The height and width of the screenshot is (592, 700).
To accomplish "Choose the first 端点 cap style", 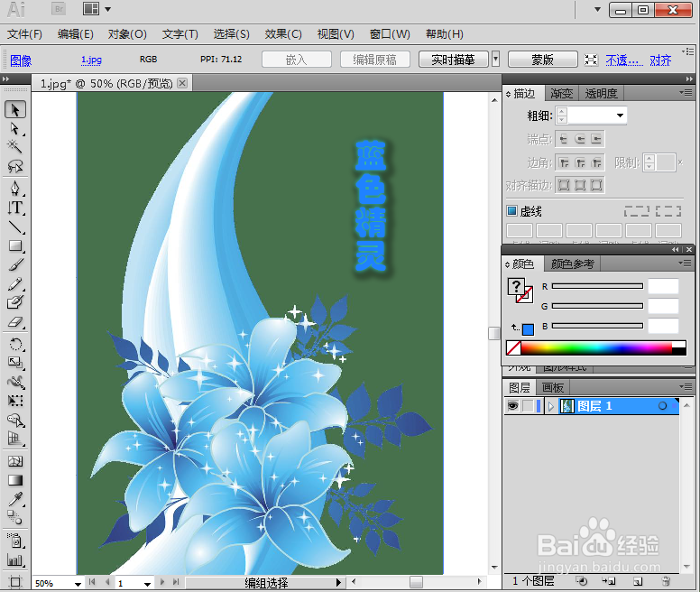I will click(x=564, y=139).
